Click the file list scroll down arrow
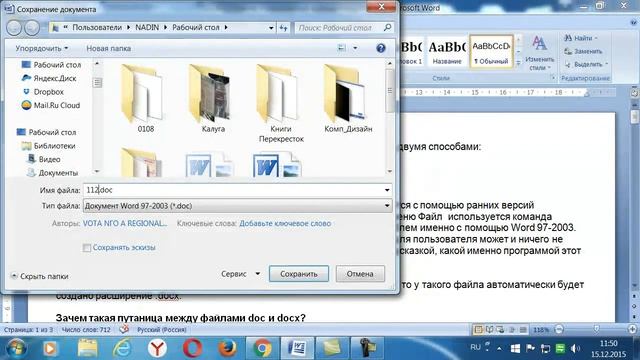 (389, 171)
